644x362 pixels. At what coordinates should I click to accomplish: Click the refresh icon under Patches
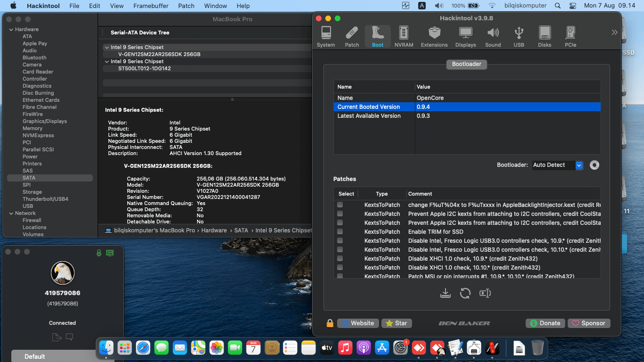pyautogui.click(x=465, y=293)
